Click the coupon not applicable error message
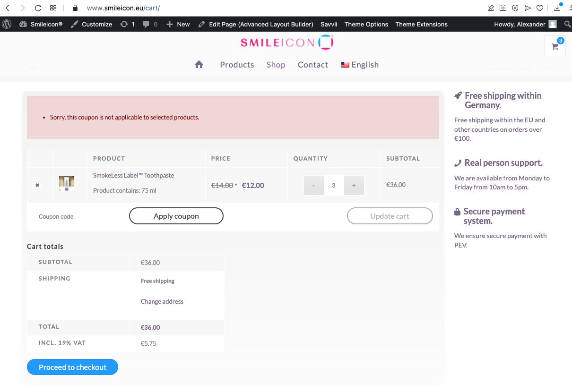 (125, 117)
